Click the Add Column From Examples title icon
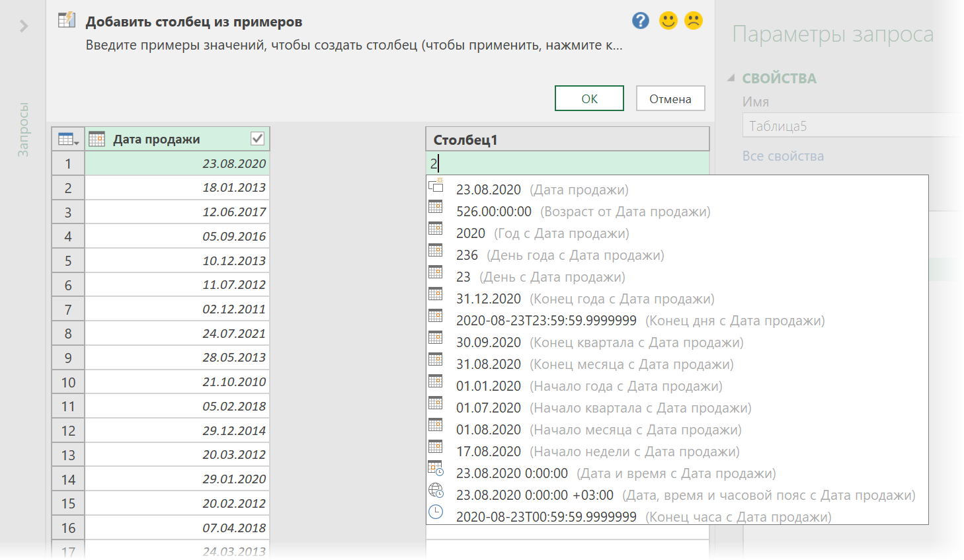Image resolution: width=964 pixels, height=560 pixels. 67,20
